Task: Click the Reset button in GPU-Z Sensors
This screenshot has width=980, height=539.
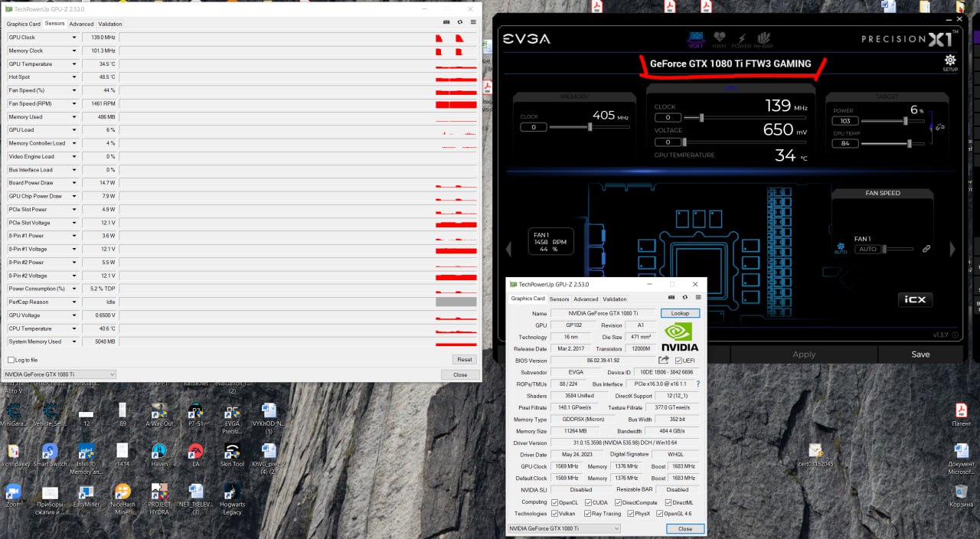Action: (x=464, y=359)
